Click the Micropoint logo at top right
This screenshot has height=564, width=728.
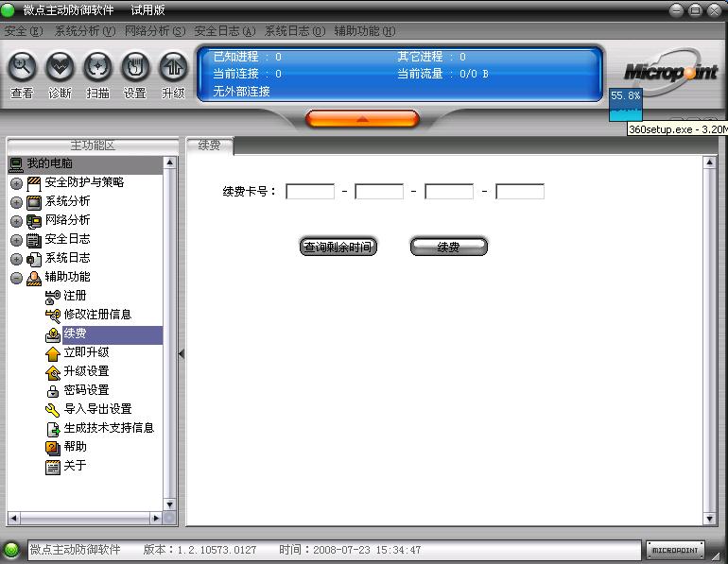click(x=671, y=72)
